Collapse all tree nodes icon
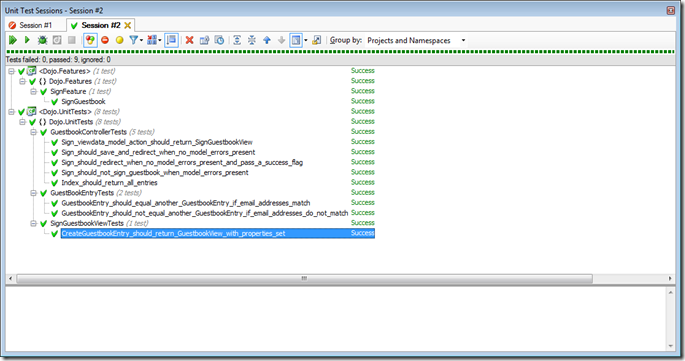The image size is (685, 361). point(252,40)
